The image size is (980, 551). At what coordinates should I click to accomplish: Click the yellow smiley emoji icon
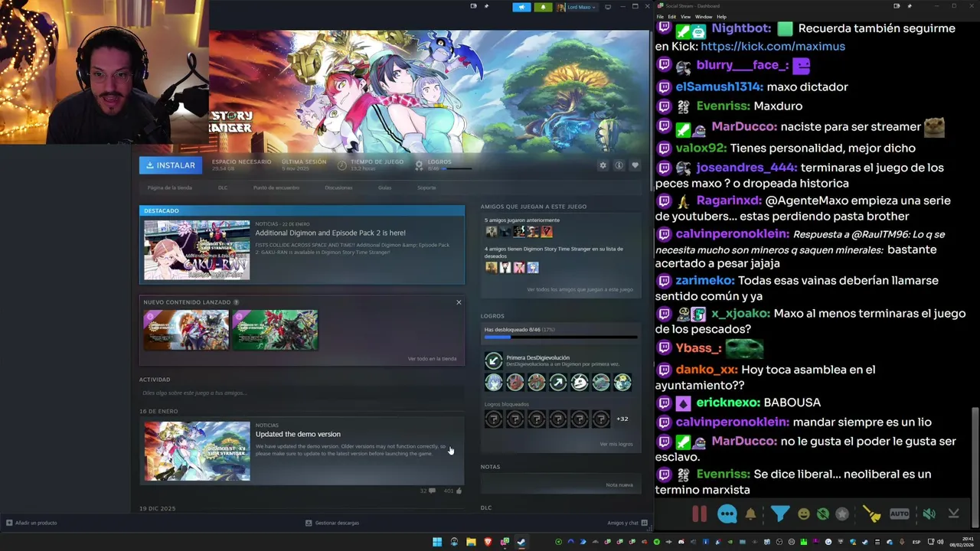(803, 514)
